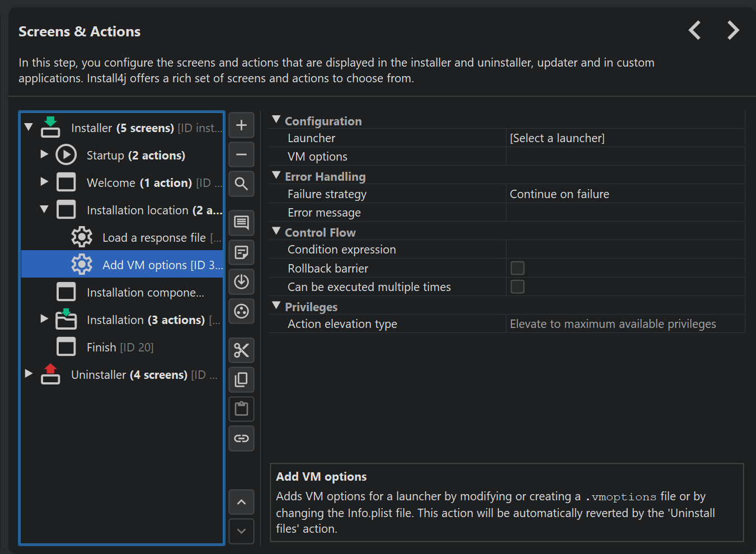The height and width of the screenshot is (554, 756).
Task: Click the copy icon in toolbar
Action: tap(241, 379)
